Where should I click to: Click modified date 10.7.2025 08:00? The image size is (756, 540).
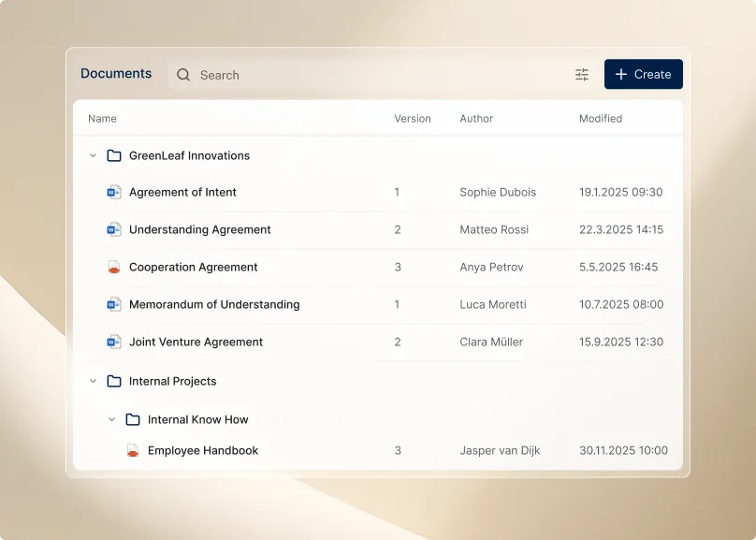coord(621,304)
